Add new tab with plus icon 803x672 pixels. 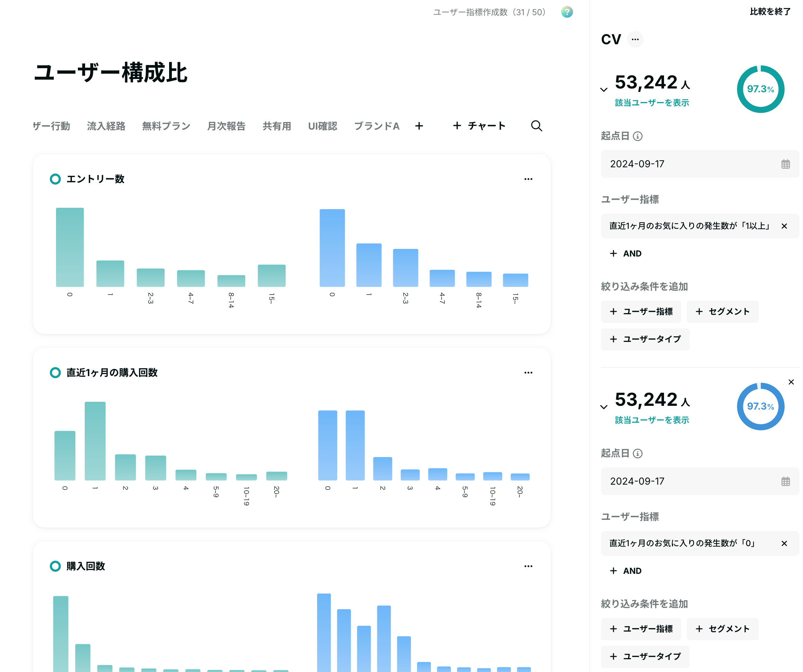[419, 126]
